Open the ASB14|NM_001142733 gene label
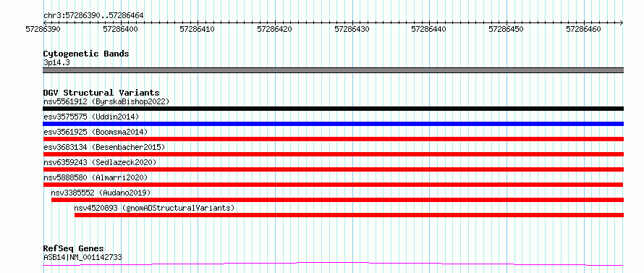The width and height of the screenshot is (644, 273). coord(82,258)
